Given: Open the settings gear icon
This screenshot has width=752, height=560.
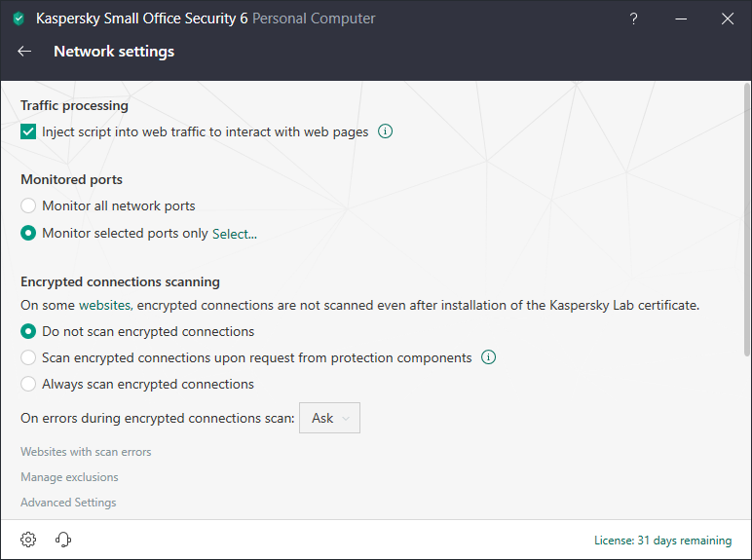Looking at the screenshot, I should click(x=28, y=540).
